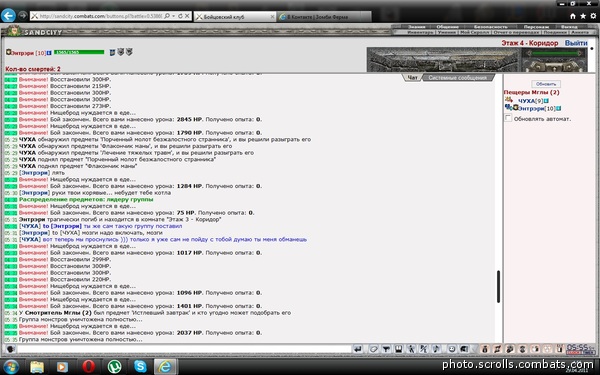Open the Windows Start button
The image size is (600, 375).
[11, 367]
